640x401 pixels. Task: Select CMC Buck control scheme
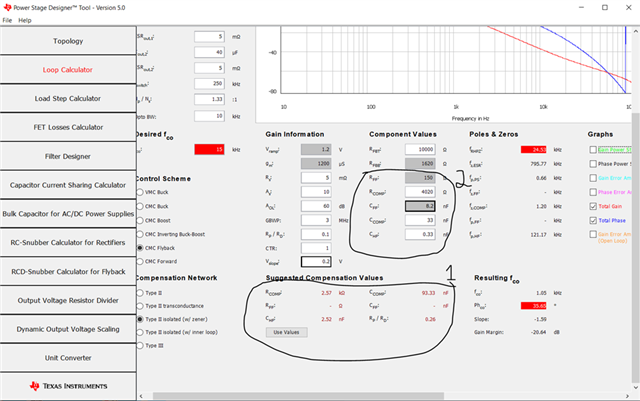tap(140, 206)
